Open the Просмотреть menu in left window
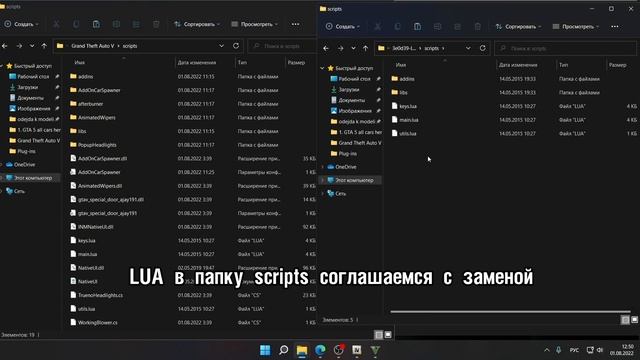The image size is (640, 360). 255,24
